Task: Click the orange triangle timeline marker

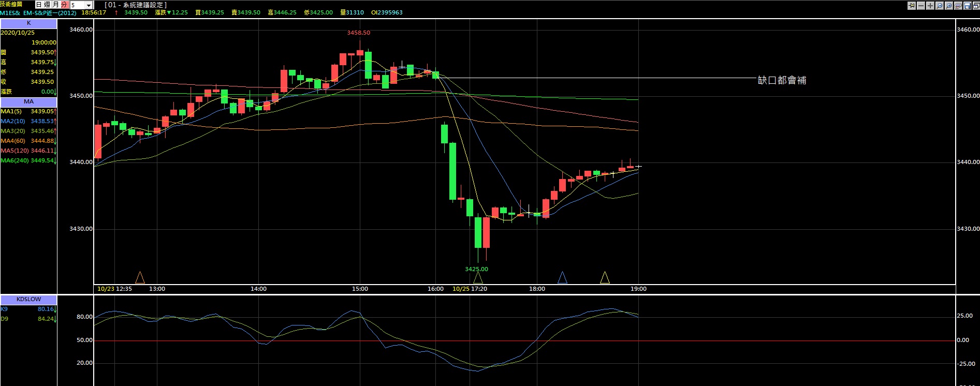Action: click(140, 278)
